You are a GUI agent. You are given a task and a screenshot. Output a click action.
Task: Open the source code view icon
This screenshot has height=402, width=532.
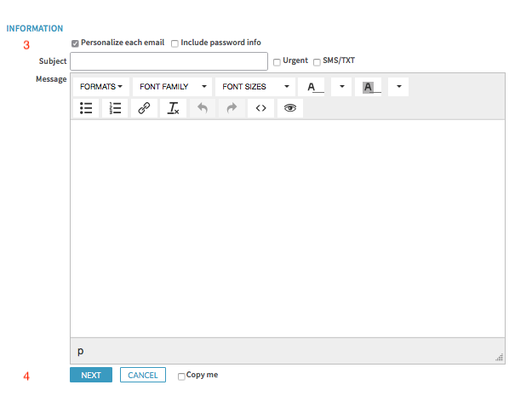pyautogui.click(x=261, y=108)
